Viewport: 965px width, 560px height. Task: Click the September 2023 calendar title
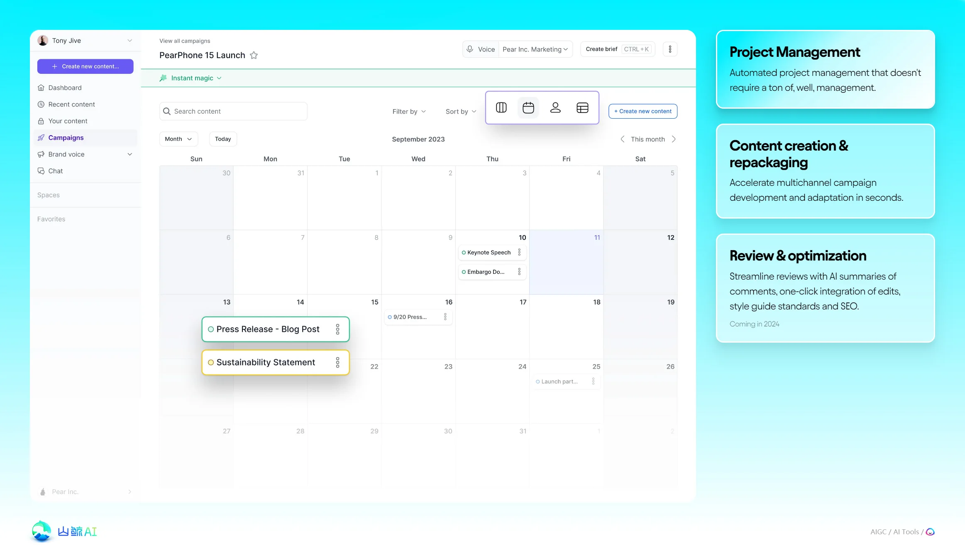[x=418, y=139]
